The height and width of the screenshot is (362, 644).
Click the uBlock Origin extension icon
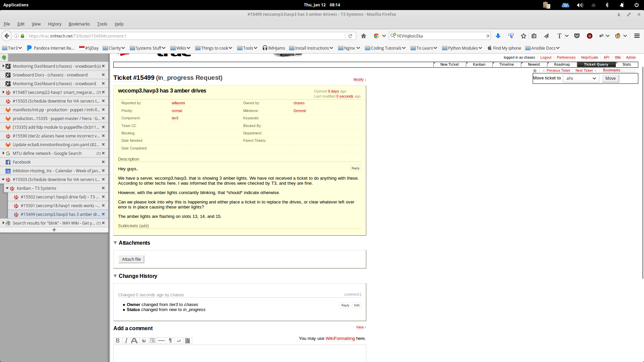[x=589, y=36]
